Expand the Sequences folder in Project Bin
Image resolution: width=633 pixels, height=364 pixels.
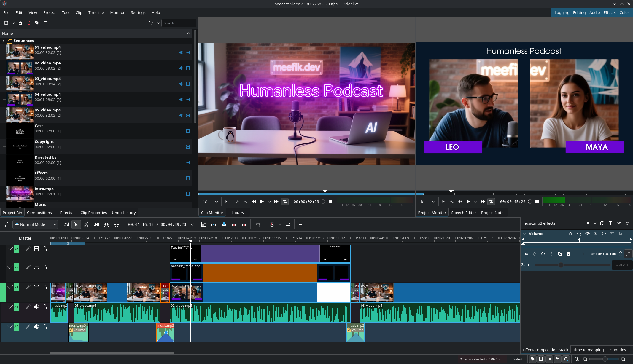pyautogui.click(x=3, y=41)
